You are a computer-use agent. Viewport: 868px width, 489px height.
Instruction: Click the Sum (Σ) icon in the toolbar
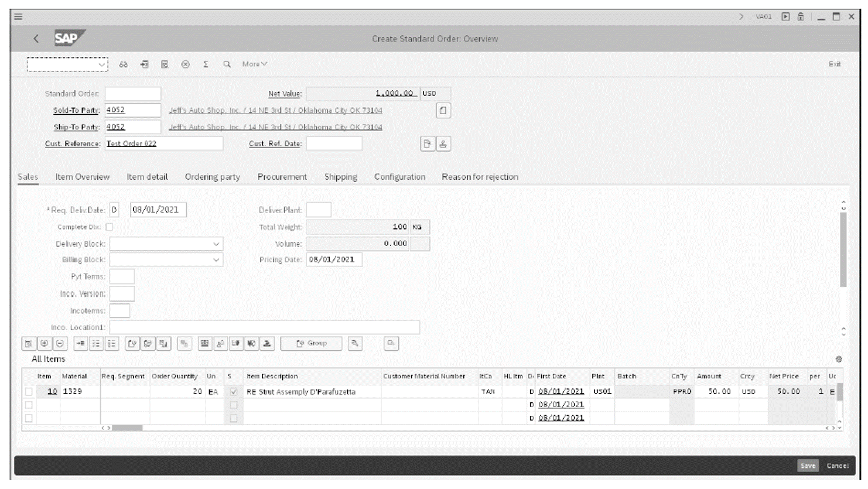205,64
